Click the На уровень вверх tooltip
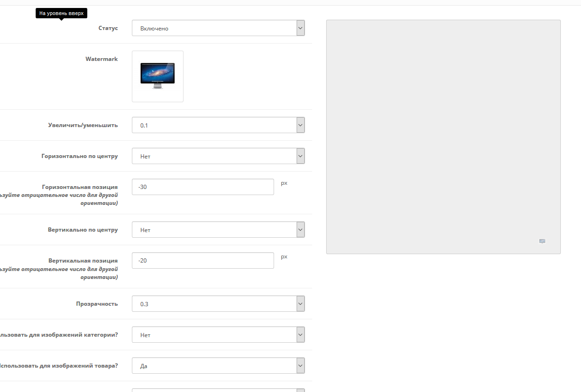Screen dimensions: 581x392 pos(61,14)
